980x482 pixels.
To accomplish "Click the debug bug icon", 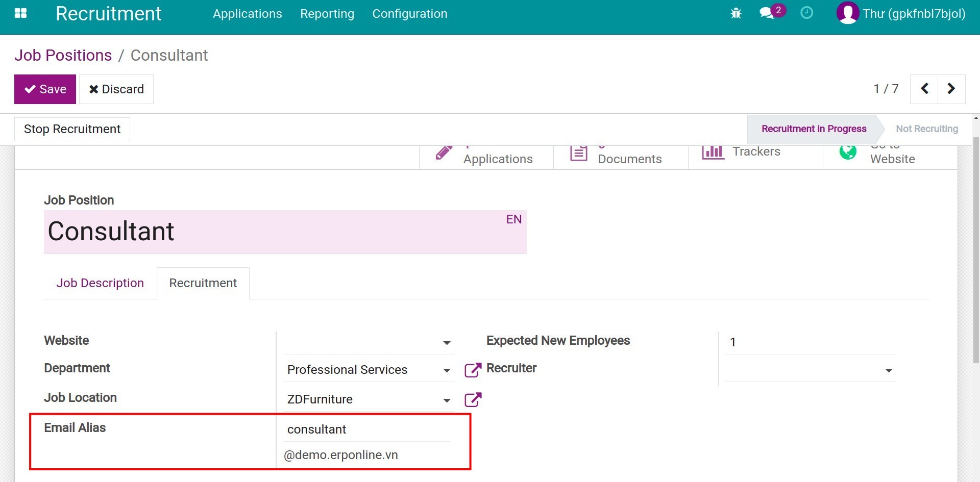I will 736,13.
